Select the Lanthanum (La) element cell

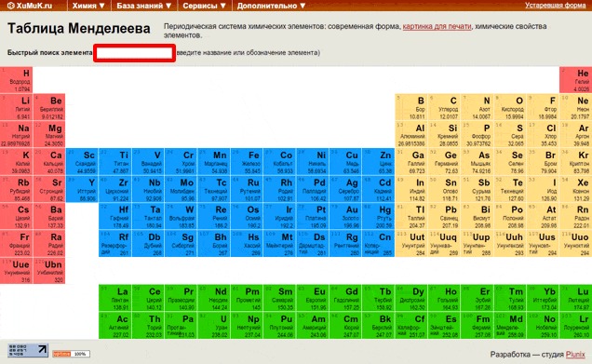[x=114, y=298]
